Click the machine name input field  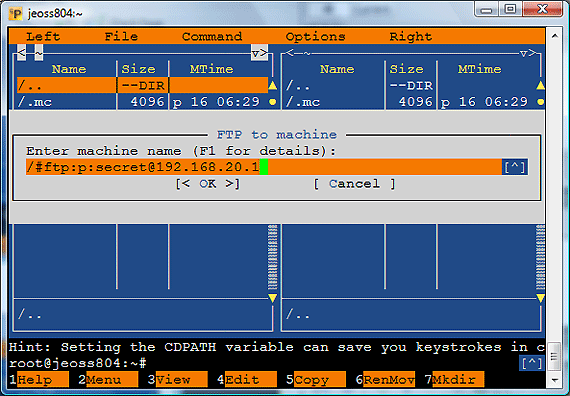coord(264,167)
